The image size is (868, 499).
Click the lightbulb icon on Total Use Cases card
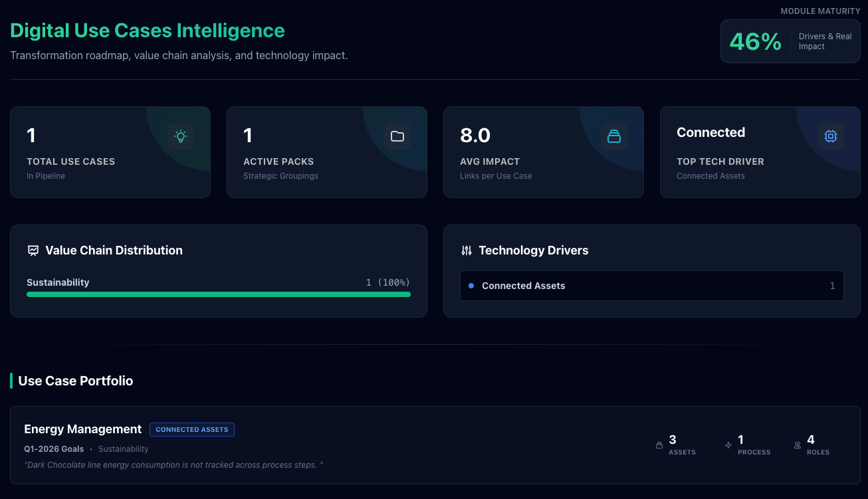[x=181, y=136]
